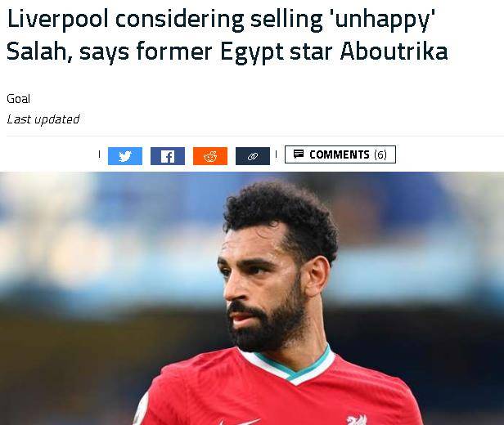
Task: Click the Last updated label
Action: coord(43,119)
